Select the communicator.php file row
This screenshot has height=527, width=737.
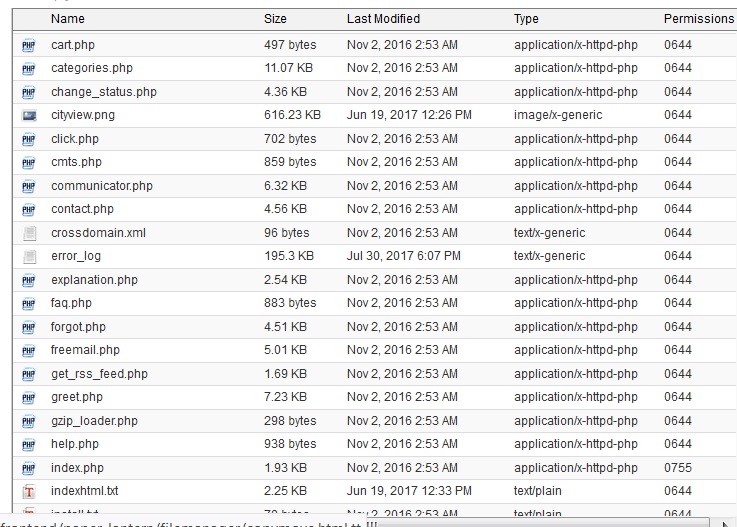point(102,186)
